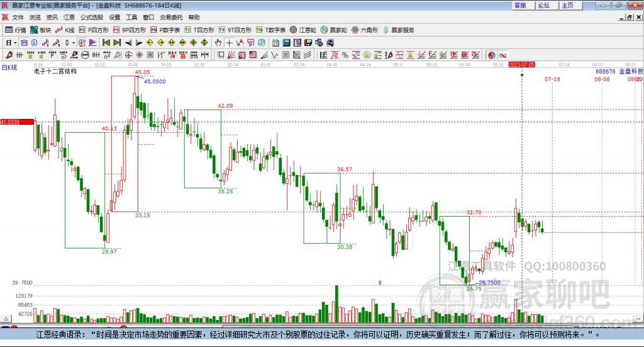The height and width of the screenshot is (347, 644).
Task: Click the infinity loop icon
Action: [x=502, y=55]
